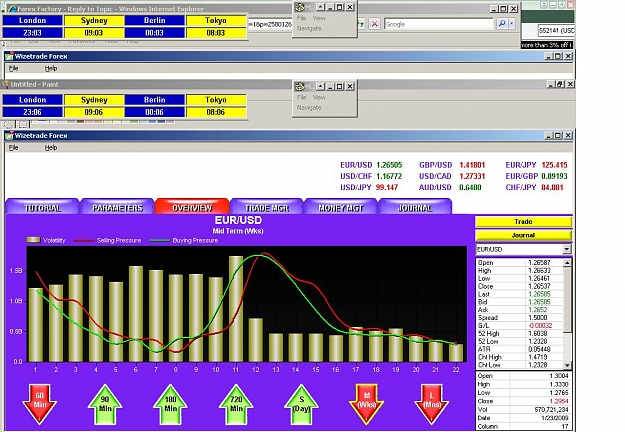Screen dimensions: 625x432
Task: Click the AUD/USD quote 0.6480
Action: pyautogui.click(x=470, y=187)
